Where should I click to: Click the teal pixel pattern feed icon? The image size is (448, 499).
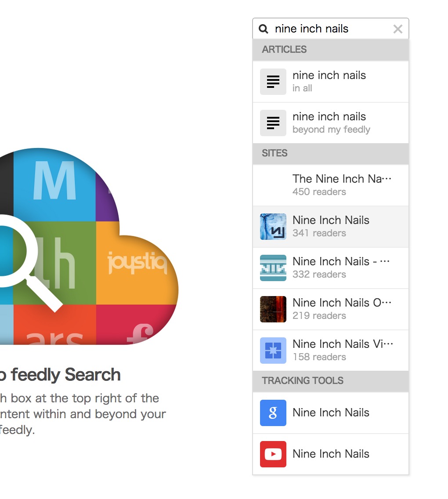pos(273,268)
